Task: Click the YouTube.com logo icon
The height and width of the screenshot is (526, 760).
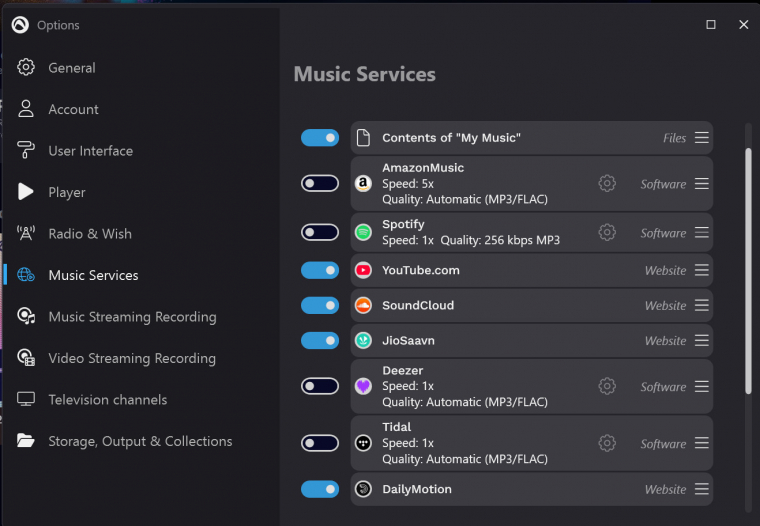Action: point(364,270)
